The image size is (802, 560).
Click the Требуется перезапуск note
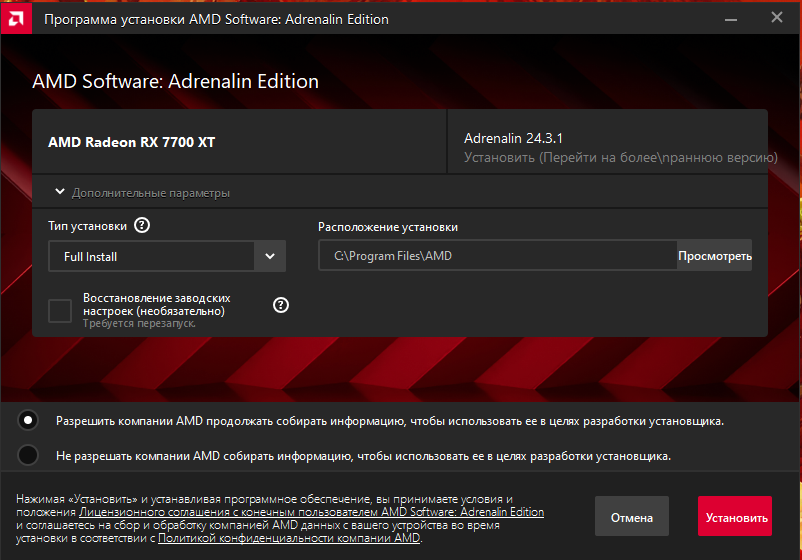(139, 324)
